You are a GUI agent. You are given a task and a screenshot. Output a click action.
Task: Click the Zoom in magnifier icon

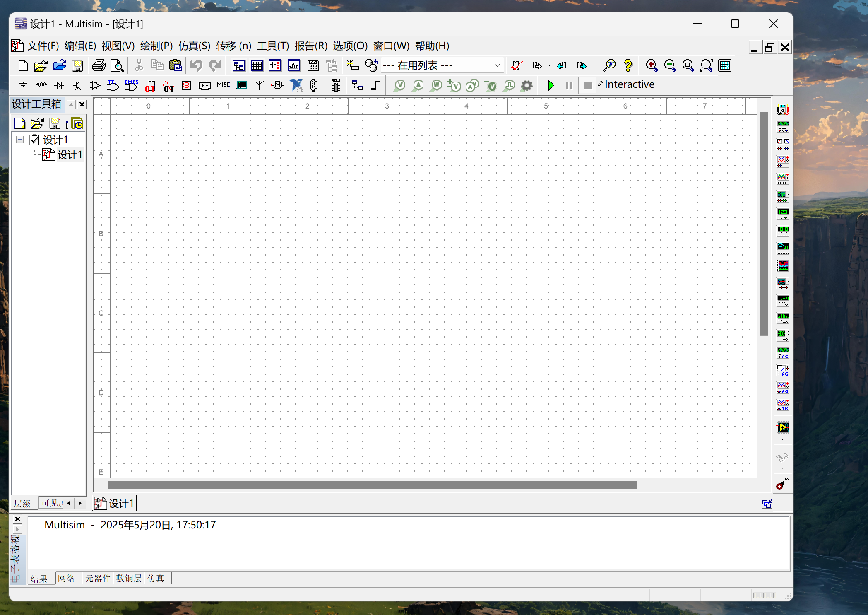[x=652, y=65]
